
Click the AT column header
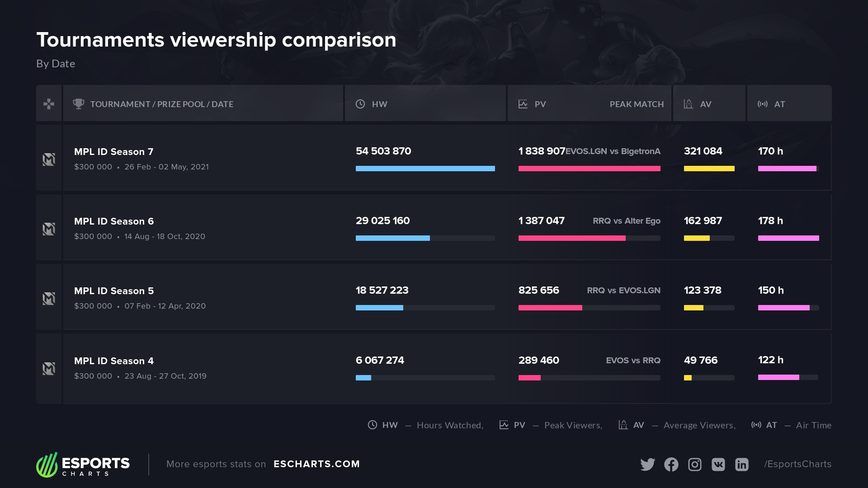pos(779,104)
